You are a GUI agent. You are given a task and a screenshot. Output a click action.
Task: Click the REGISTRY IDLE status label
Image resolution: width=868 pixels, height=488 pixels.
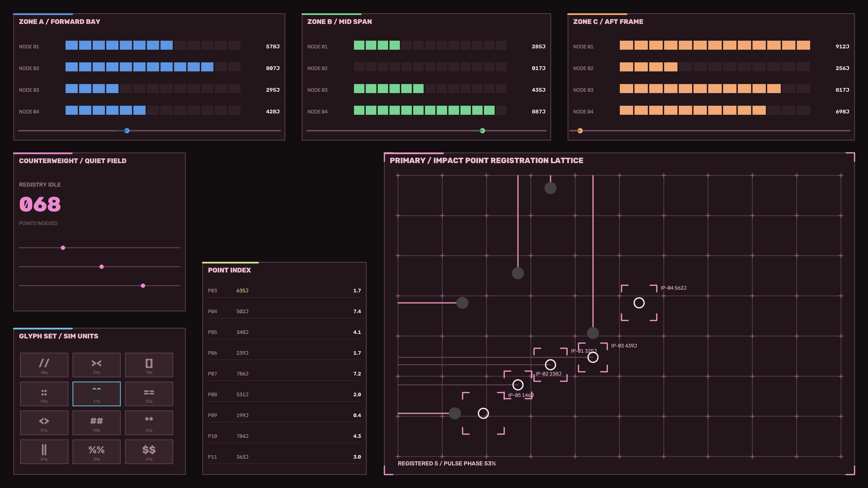[40, 185]
